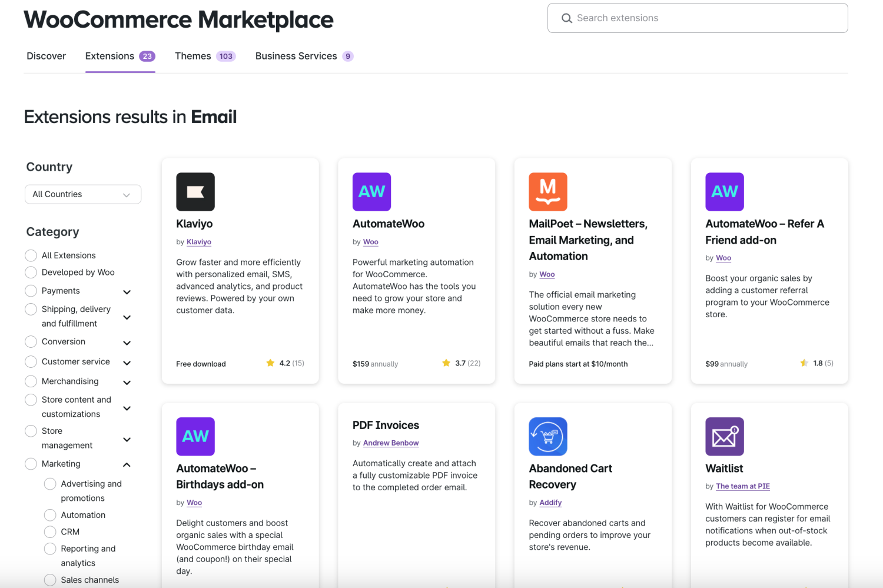Click the AutomateWoo Birthdays add-on icon

[x=195, y=436]
